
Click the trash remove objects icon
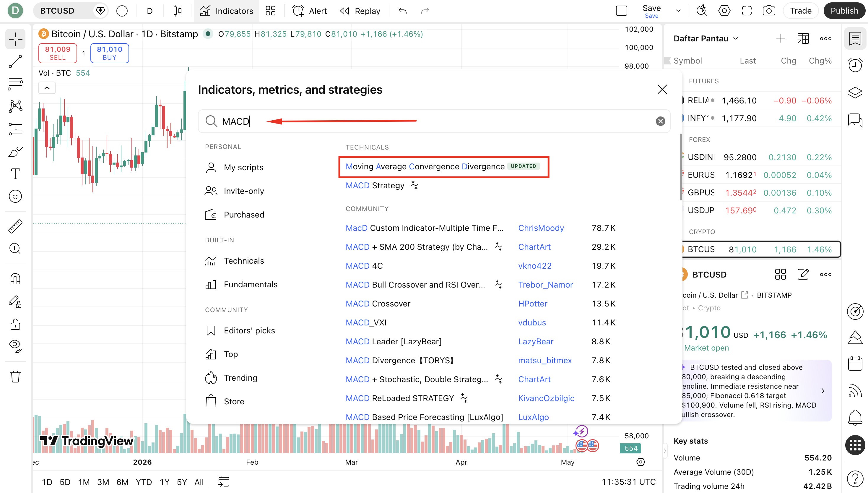[x=15, y=376]
